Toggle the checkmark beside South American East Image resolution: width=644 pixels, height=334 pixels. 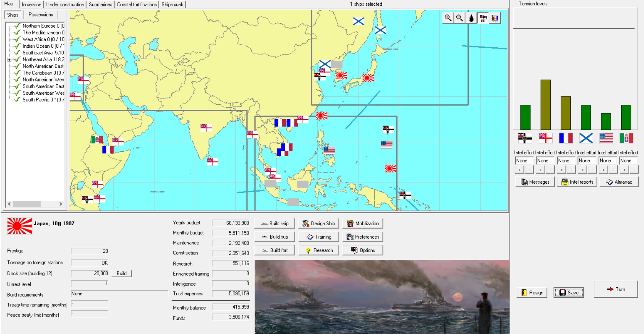click(x=17, y=86)
